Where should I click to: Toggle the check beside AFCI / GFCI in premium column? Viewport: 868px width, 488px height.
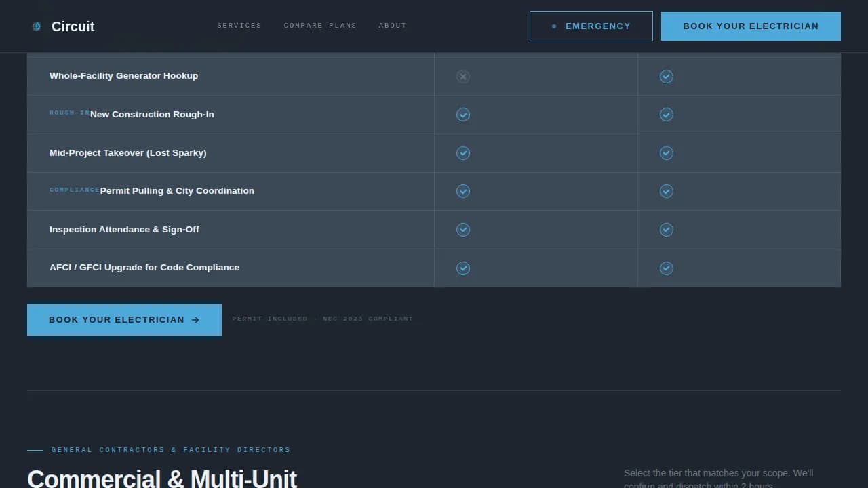point(666,268)
